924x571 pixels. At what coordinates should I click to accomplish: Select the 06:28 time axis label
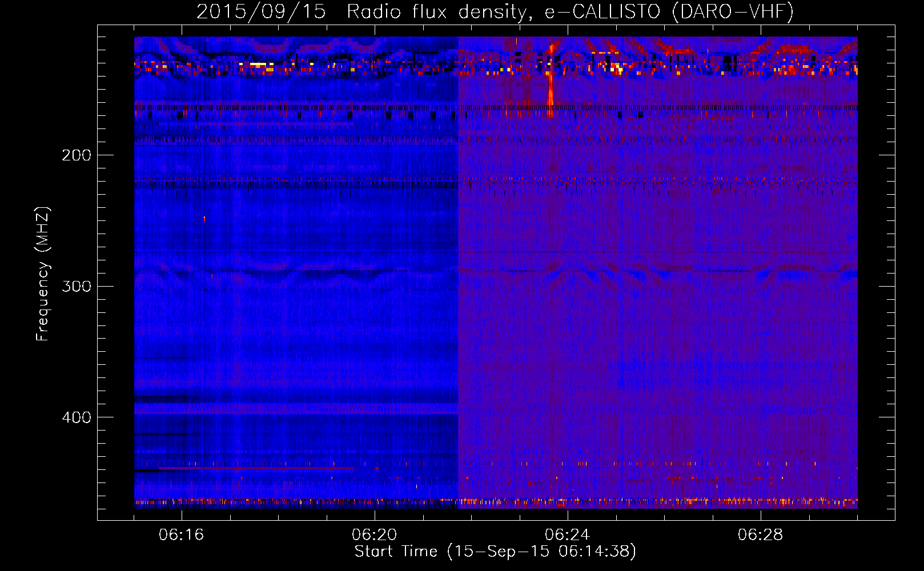(x=760, y=535)
